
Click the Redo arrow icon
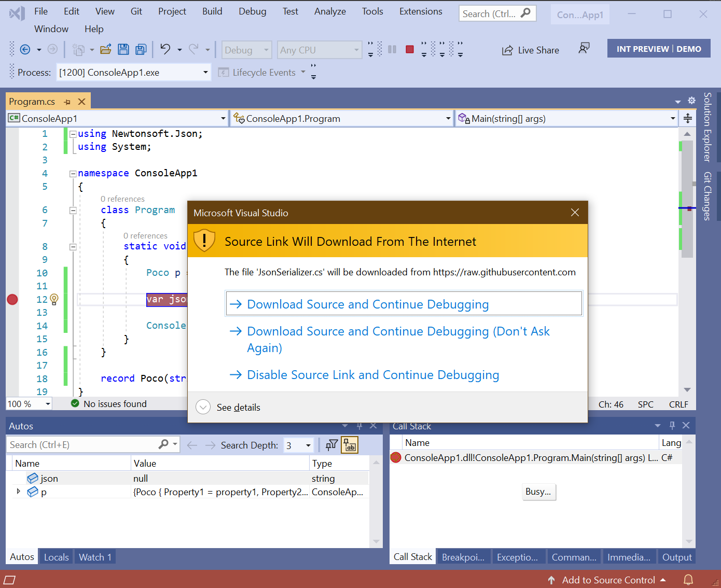click(x=193, y=49)
